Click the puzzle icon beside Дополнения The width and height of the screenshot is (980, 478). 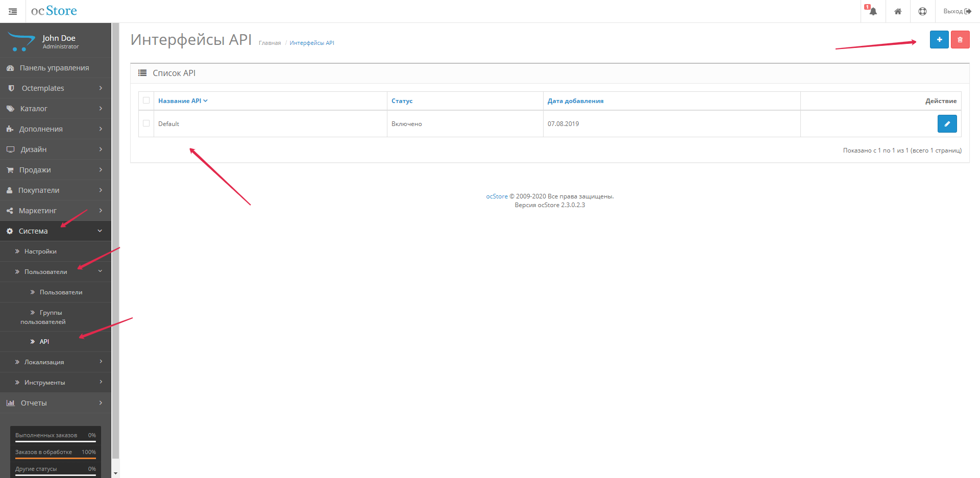[x=10, y=129]
